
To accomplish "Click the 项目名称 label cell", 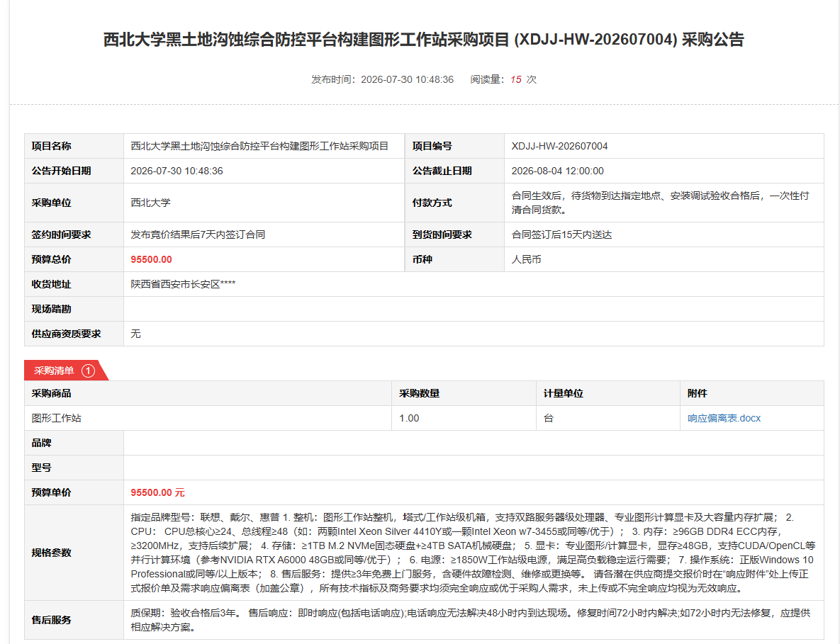I will coord(74,146).
